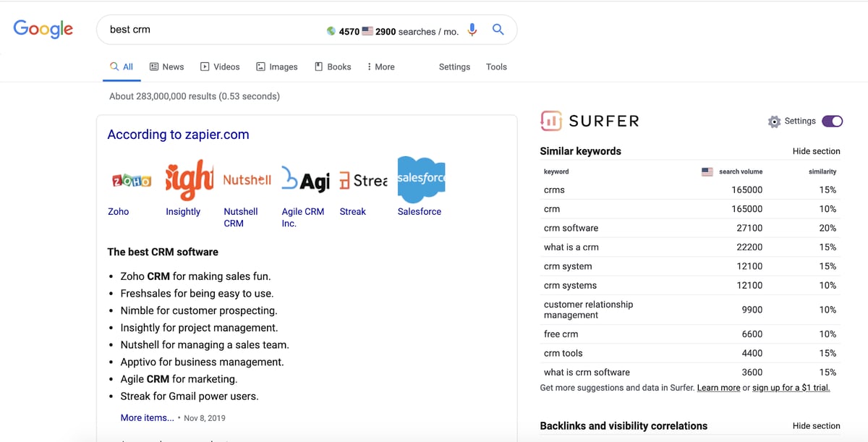Select the Zoho logo in the carousel
Image resolution: width=868 pixels, height=442 pixels.
pyautogui.click(x=131, y=181)
